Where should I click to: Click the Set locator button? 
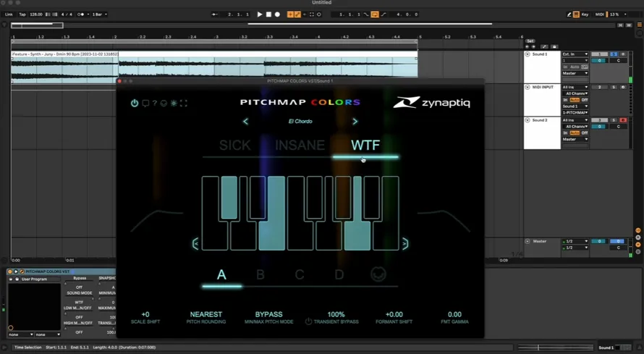pos(530,41)
